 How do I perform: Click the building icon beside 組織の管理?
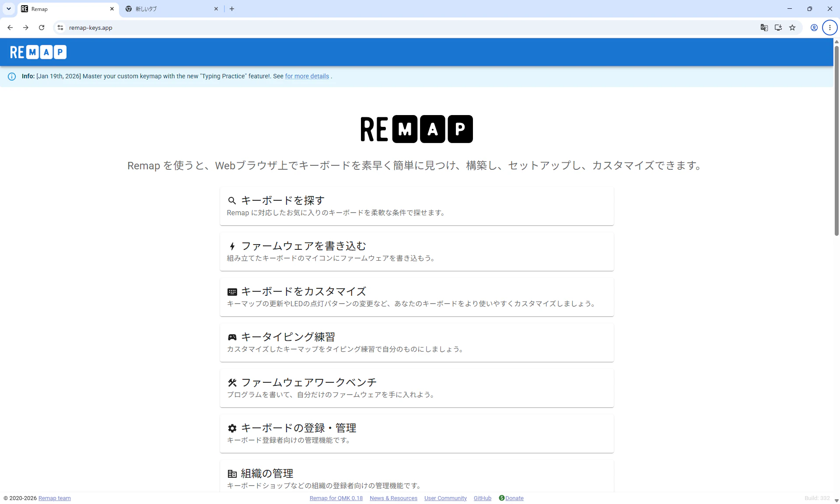[x=232, y=474]
